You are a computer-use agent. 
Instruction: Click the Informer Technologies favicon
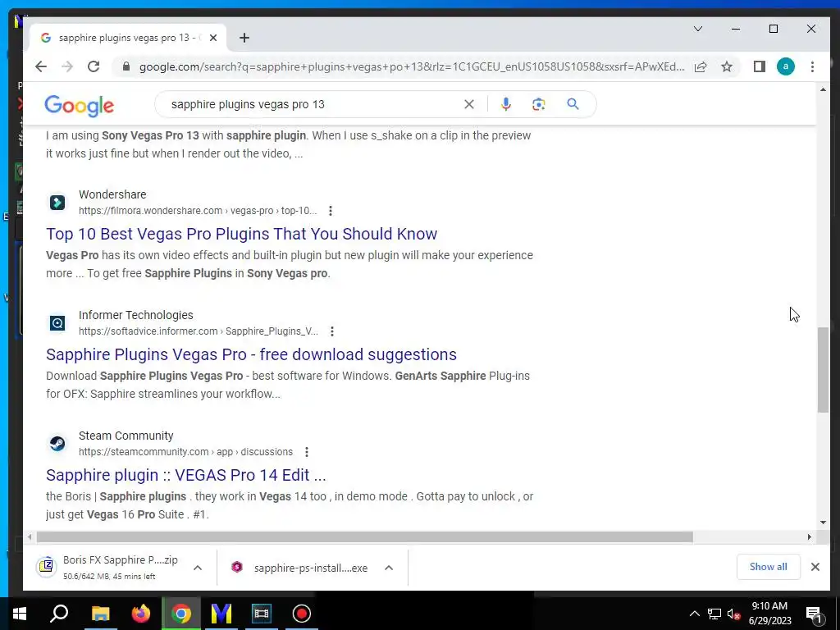coord(57,323)
